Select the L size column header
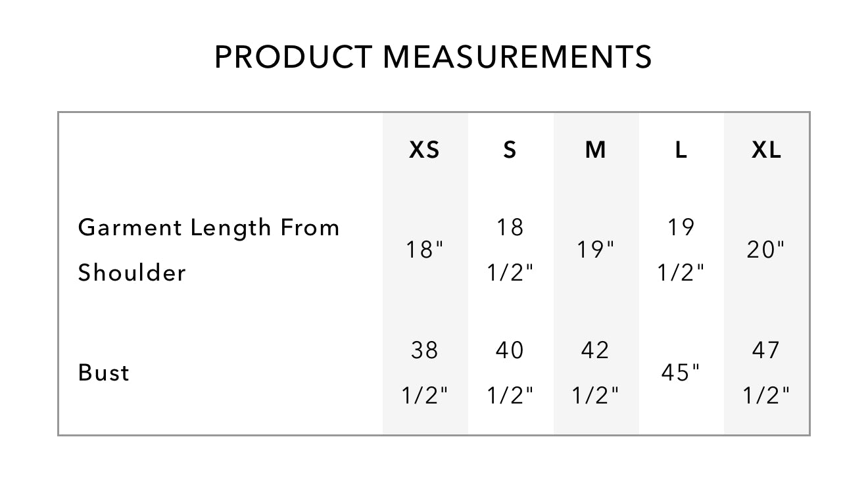 coord(681,150)
